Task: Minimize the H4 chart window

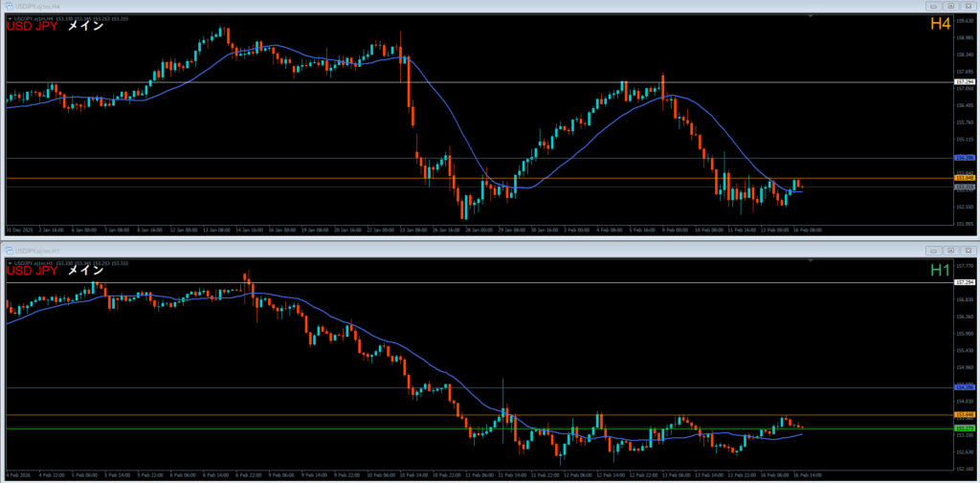Action: click(x=931, y=6)
